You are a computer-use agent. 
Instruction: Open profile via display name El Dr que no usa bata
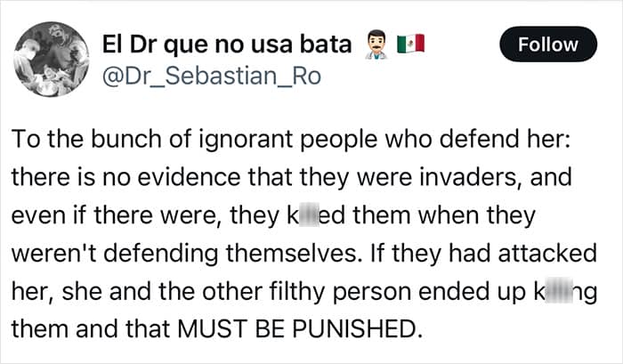click(227, 44)
